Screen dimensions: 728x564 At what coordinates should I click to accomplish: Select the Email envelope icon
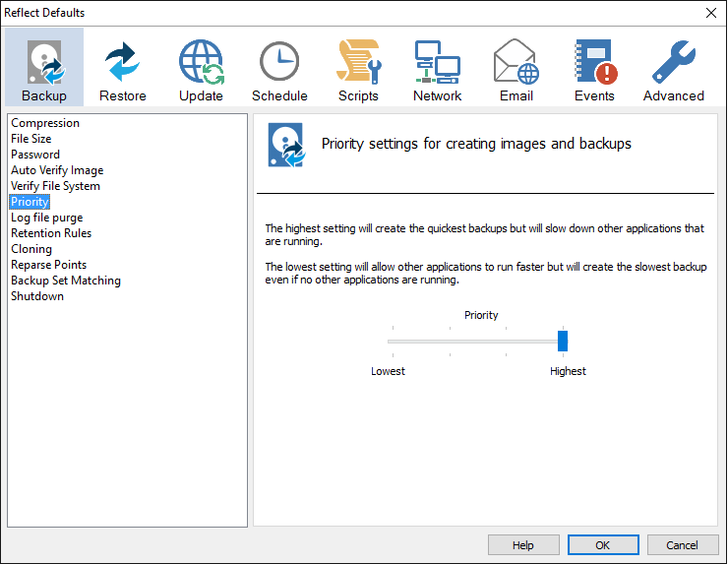[516, 63]
